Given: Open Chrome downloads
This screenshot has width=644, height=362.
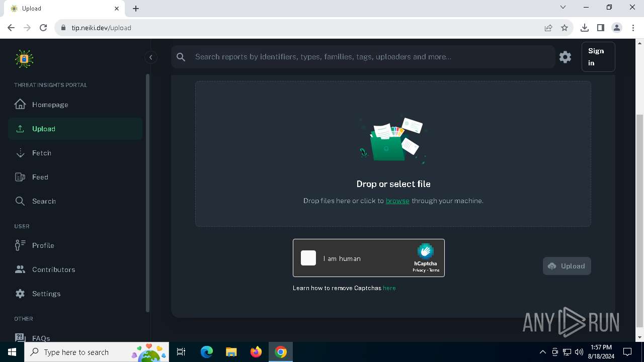Looking at the screenshot, I should pos(585,28).
